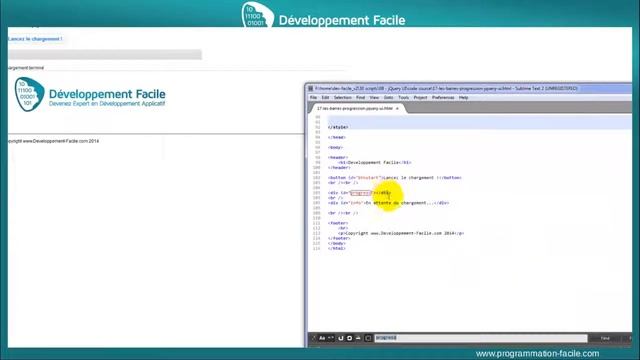Open the Project menu
The image size is (640, 360).
[x=420, y=98]
